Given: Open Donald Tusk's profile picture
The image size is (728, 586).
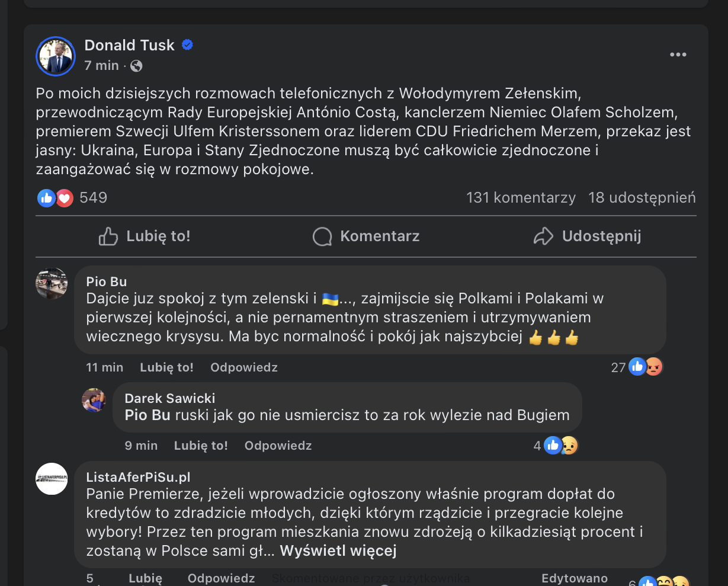Looking at the screenshot, I should pyautogui.click(x=56, y=56).
